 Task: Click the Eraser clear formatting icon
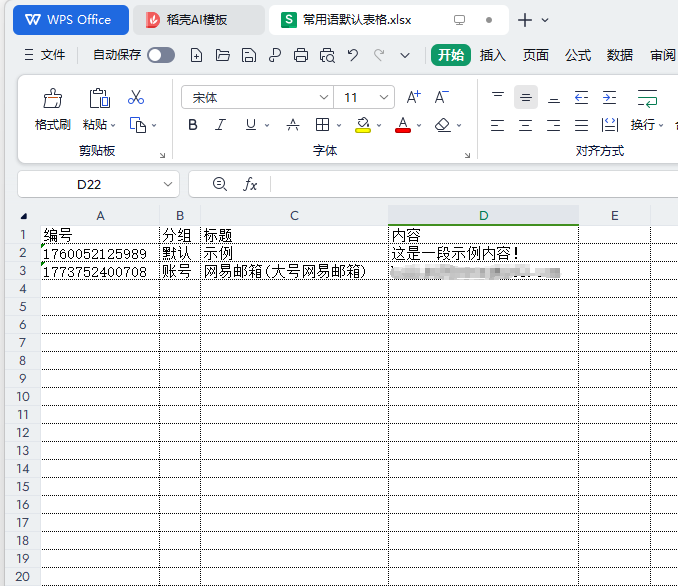(442, 125)
